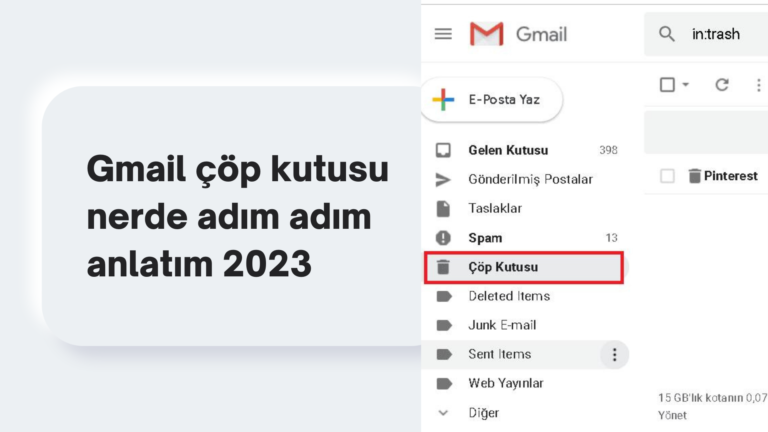Click the 398 inbox count
The height and width of the screenshot is (432, 768).
point(608,150)
